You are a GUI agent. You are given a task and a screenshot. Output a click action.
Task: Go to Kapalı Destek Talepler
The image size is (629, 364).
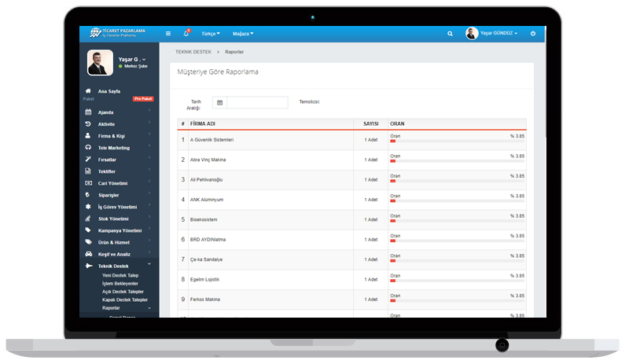click(125, 300)
